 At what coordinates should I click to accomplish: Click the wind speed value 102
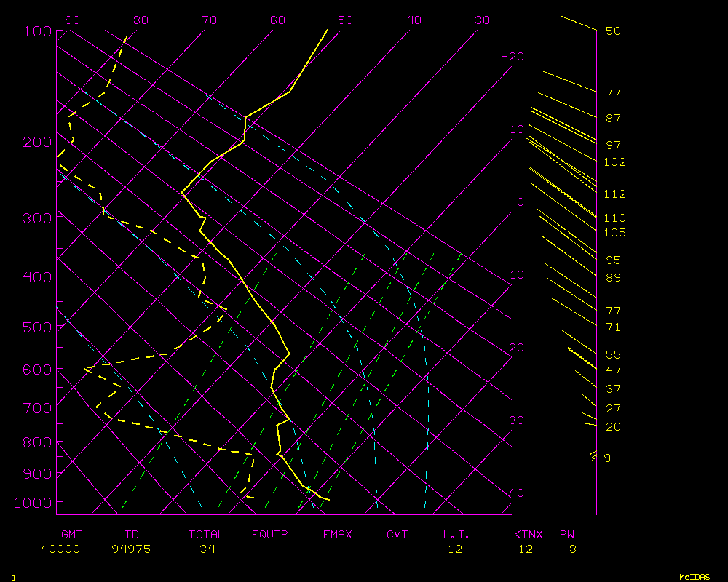[x=615, y=162]
